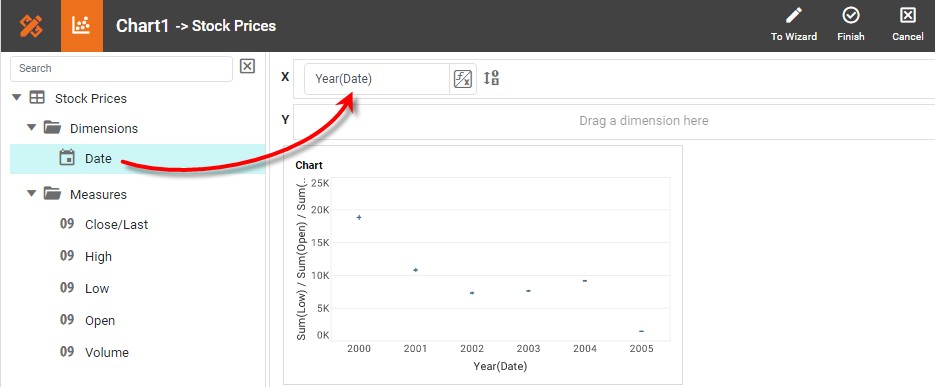Click the Y axis binding label
This screenshot has height=387, width=935.
pyautogui.click(x=285, y=120)
